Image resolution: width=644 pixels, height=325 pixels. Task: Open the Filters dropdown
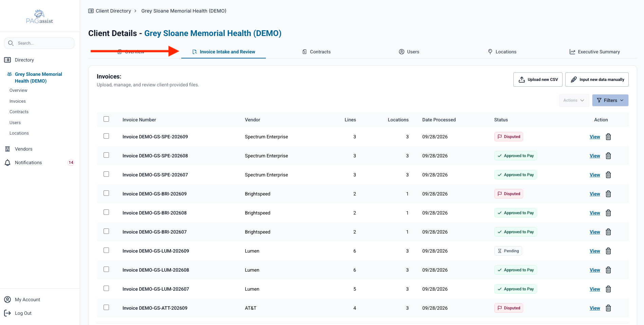point(610,100)
